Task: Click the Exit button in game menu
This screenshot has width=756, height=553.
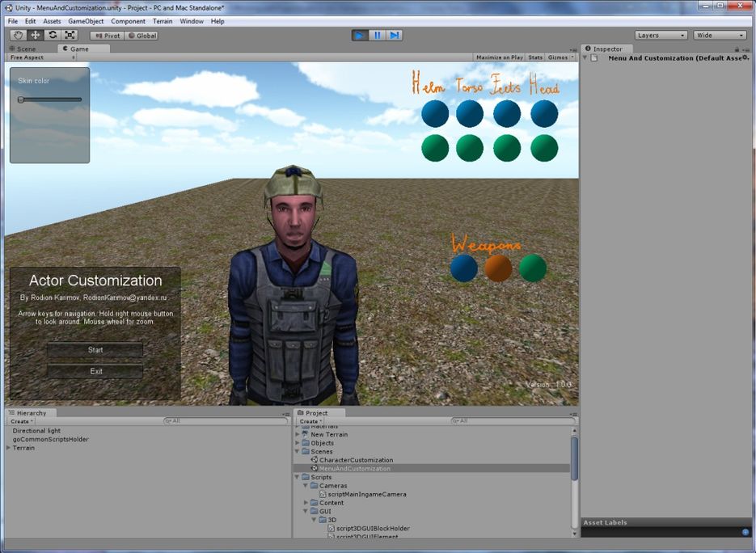Action: (x=95, y=371)
